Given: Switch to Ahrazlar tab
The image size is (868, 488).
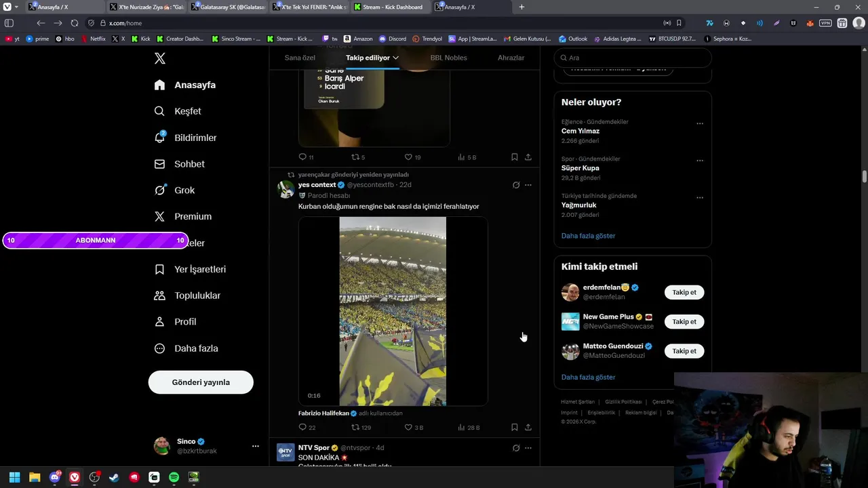Looking at the screenshot, I should (511, 58).
